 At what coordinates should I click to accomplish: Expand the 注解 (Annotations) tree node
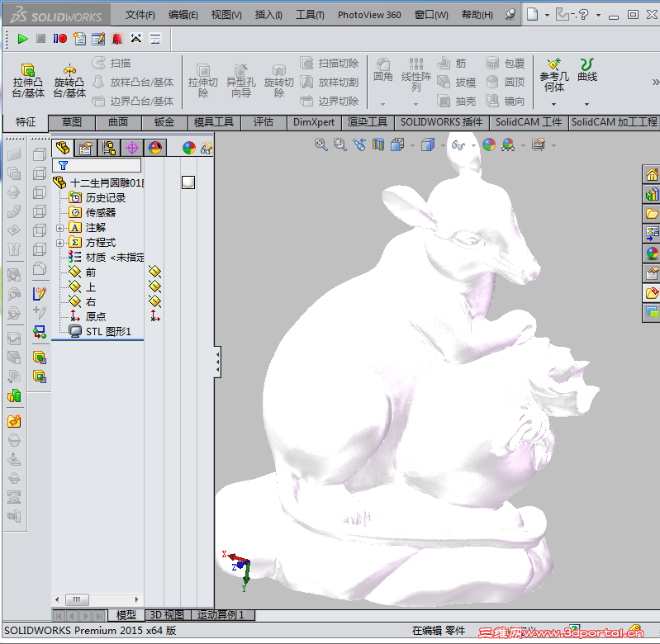[59, 229]
